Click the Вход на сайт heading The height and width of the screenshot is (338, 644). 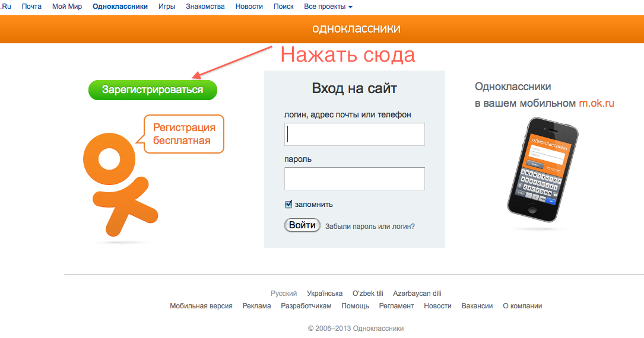point(354,88)
